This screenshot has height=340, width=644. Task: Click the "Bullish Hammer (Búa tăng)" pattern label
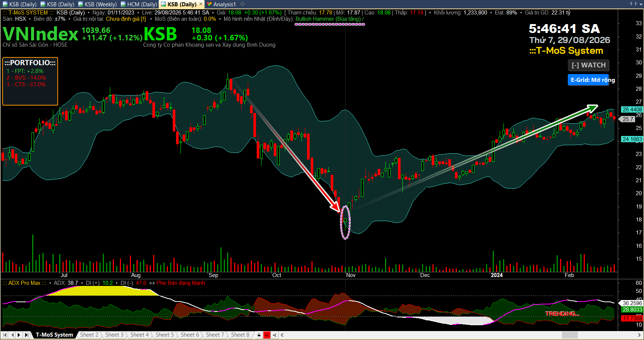coord(328,19)
